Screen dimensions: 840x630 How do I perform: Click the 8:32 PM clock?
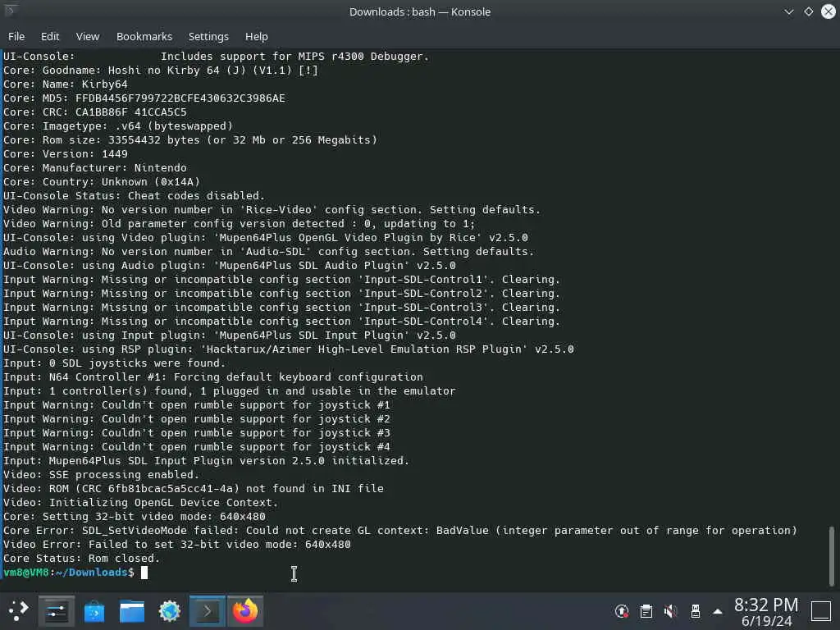766,605
